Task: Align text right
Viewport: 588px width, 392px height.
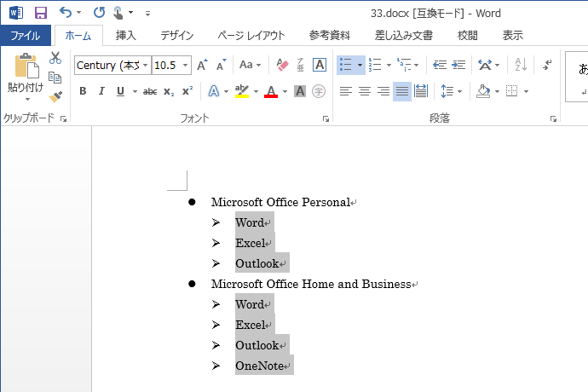Action: 383,91
